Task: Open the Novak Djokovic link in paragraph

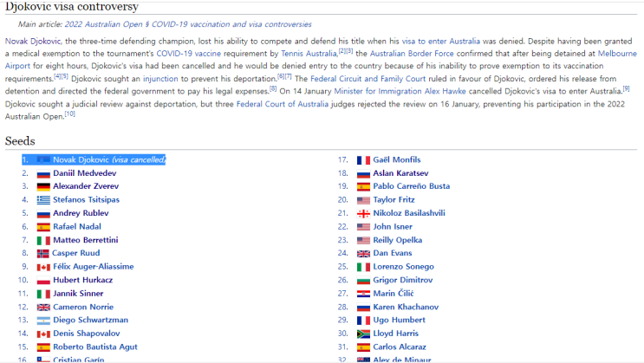Action: (33, 41)
